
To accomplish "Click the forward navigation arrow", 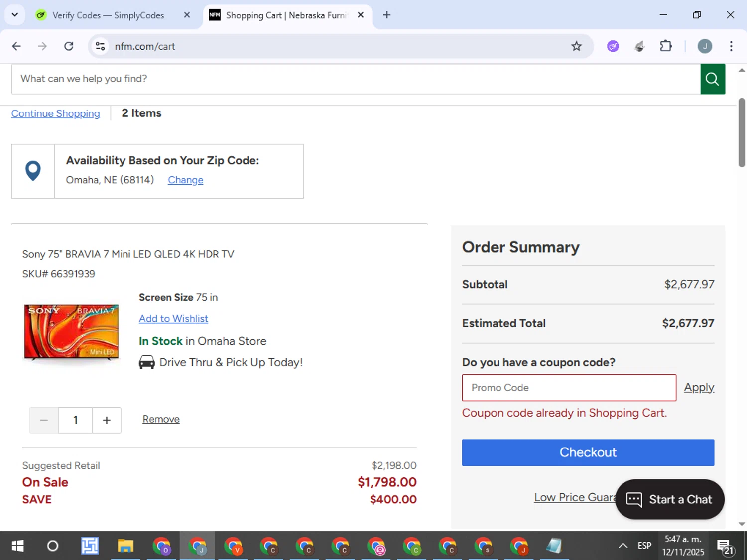I will (x=42, y=46).
